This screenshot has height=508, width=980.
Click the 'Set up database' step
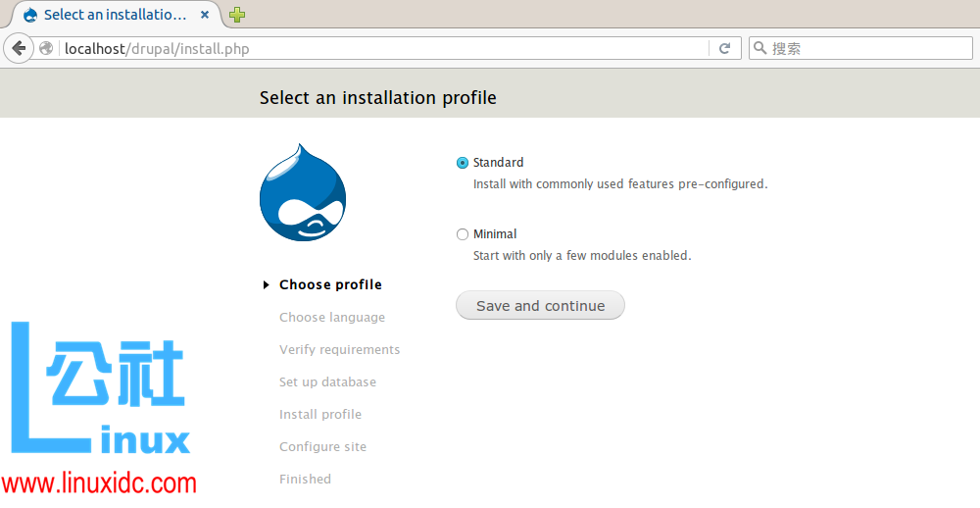tap(327, 382)
